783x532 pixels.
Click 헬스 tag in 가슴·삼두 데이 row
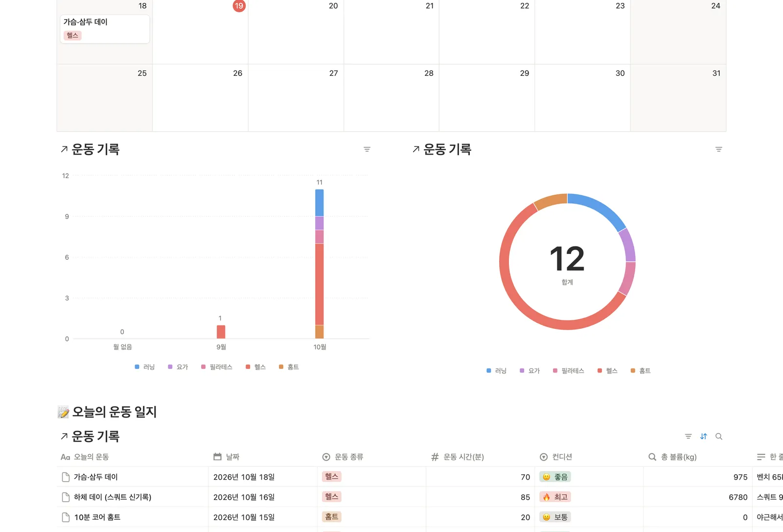332,477
